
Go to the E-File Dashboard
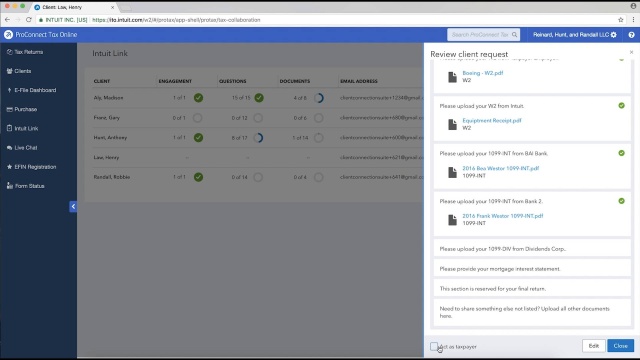[31, 90]
